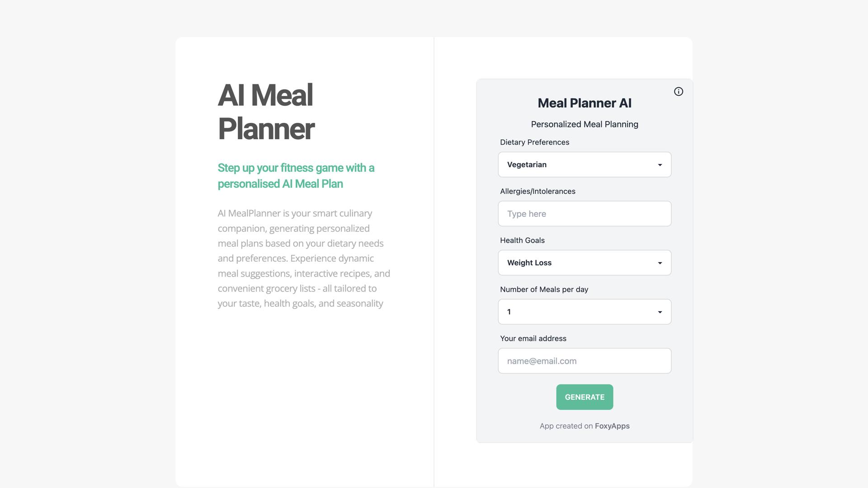The height and width of the screenshot is (488, 868).
Task: Select the Vegetarian preference value
Action: pyautogui.click(x=526, y=164)
